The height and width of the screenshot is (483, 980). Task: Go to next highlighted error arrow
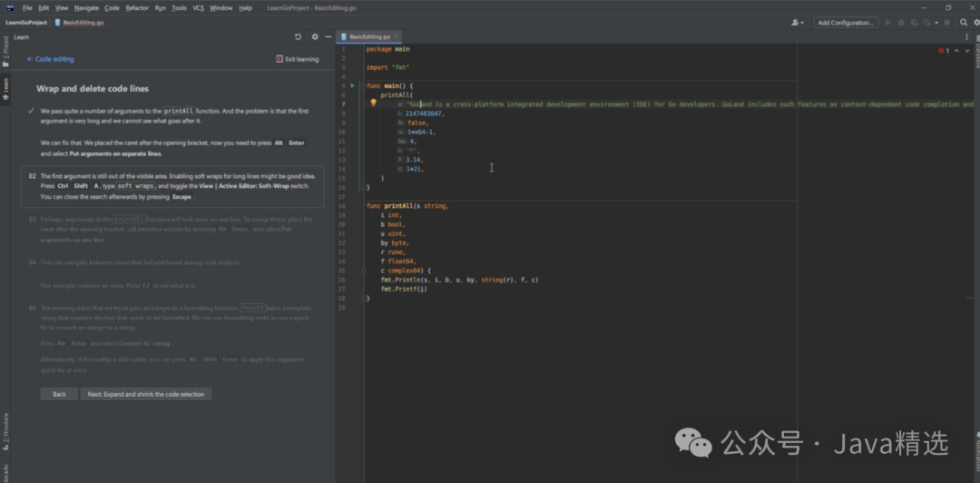coord(968,51)
